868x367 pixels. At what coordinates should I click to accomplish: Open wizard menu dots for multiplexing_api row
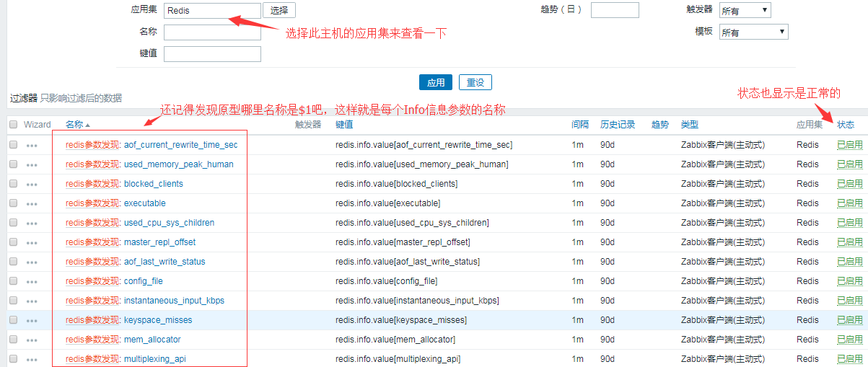(x=31, y=359)
